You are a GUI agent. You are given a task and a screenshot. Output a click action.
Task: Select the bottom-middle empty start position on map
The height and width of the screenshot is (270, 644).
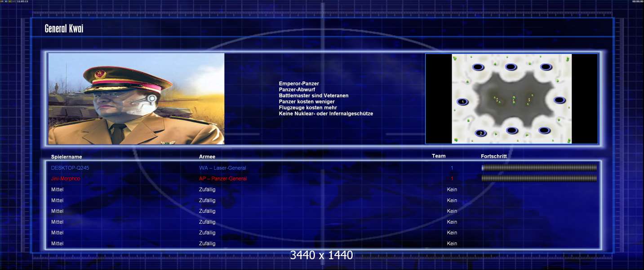[x=512, y=130]
